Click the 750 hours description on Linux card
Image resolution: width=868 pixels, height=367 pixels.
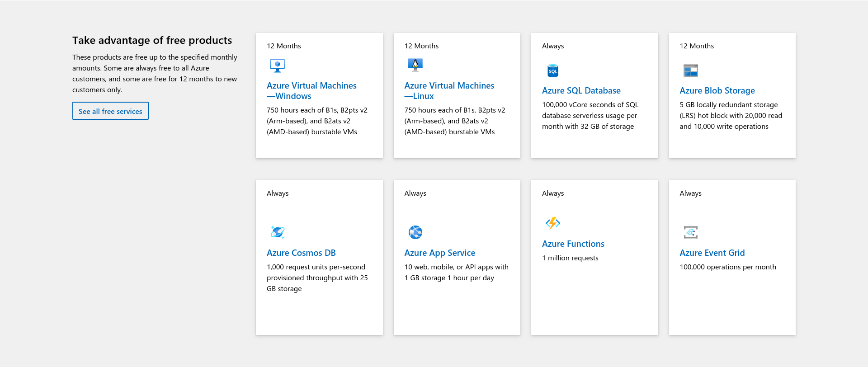coord(454,121)
